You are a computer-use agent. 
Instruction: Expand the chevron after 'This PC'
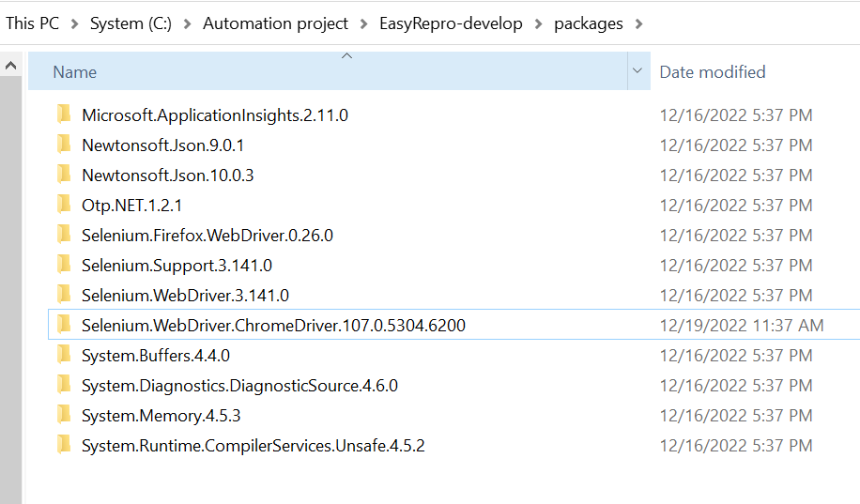(x=74, y=24)
